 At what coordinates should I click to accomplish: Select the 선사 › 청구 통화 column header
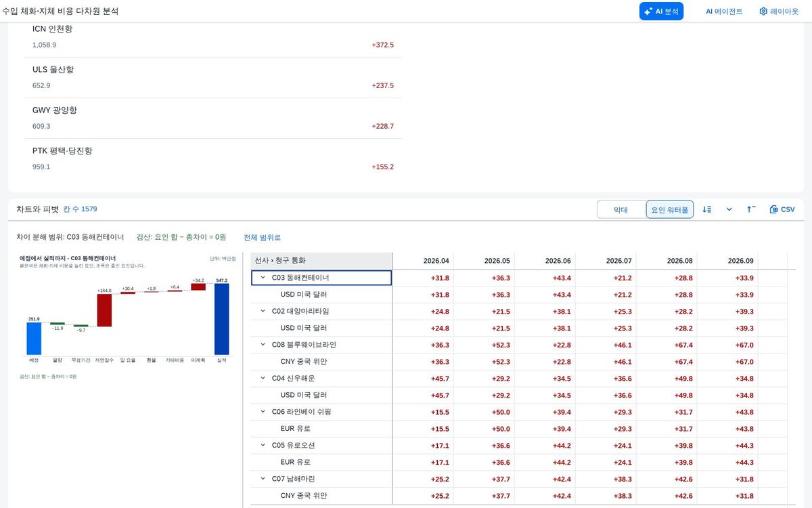(321, 261)
